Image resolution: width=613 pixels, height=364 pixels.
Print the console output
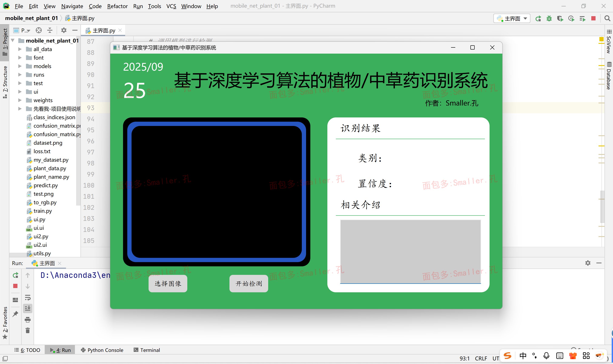click(27, 320)
